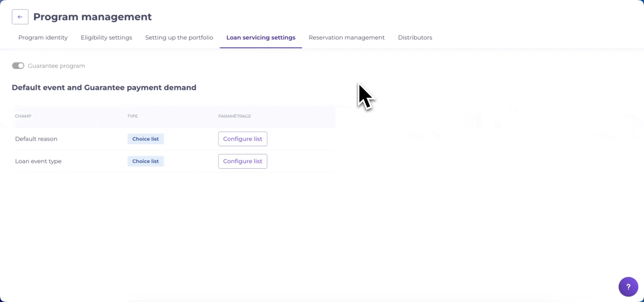Viewport: 644px width, 302px height.
Task: Open the Reservation management tab
Action: 346,38
